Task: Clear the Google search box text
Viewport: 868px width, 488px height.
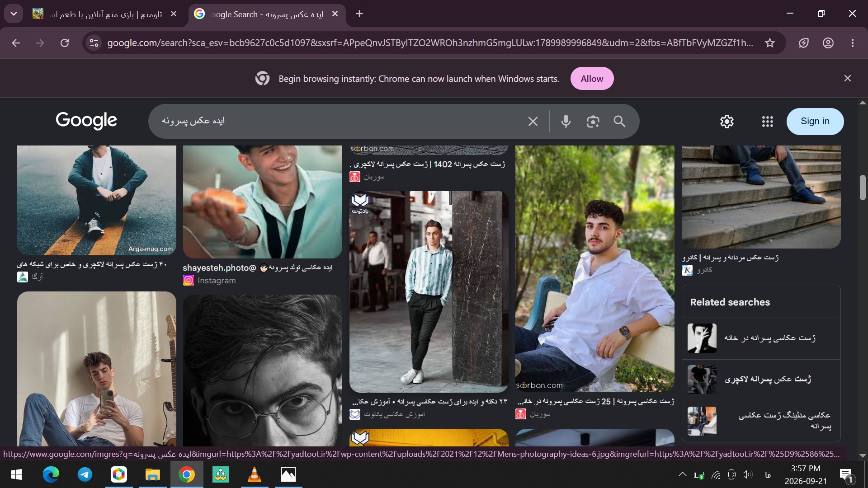Action: click(533, 121)
